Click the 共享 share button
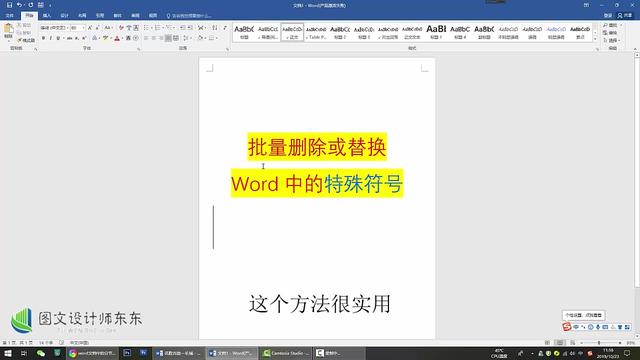 [x=625, y=16]
